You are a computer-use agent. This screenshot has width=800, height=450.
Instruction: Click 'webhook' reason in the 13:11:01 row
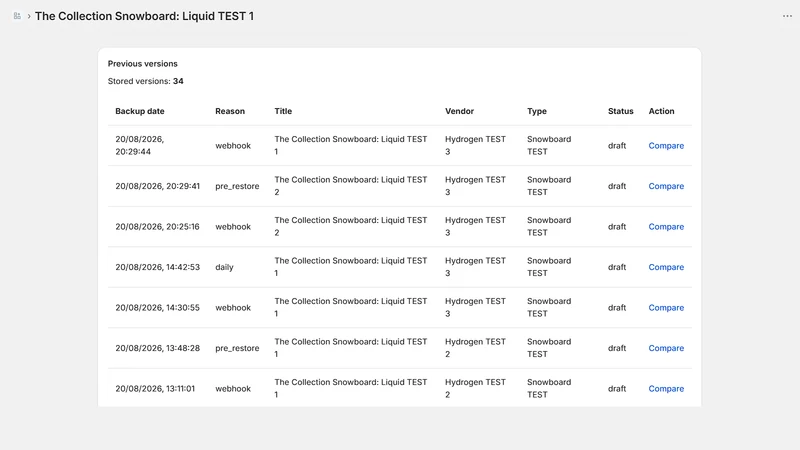[x=233, y=389]
